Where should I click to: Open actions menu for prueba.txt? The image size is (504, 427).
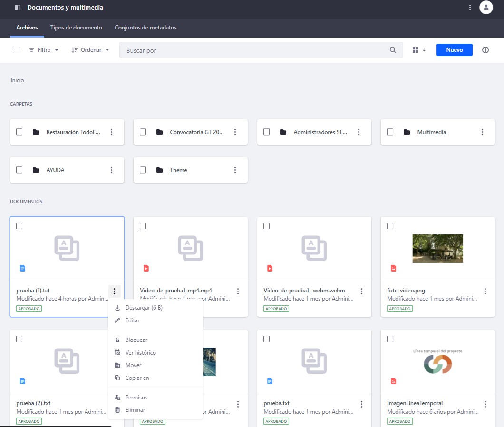point(362,404)
